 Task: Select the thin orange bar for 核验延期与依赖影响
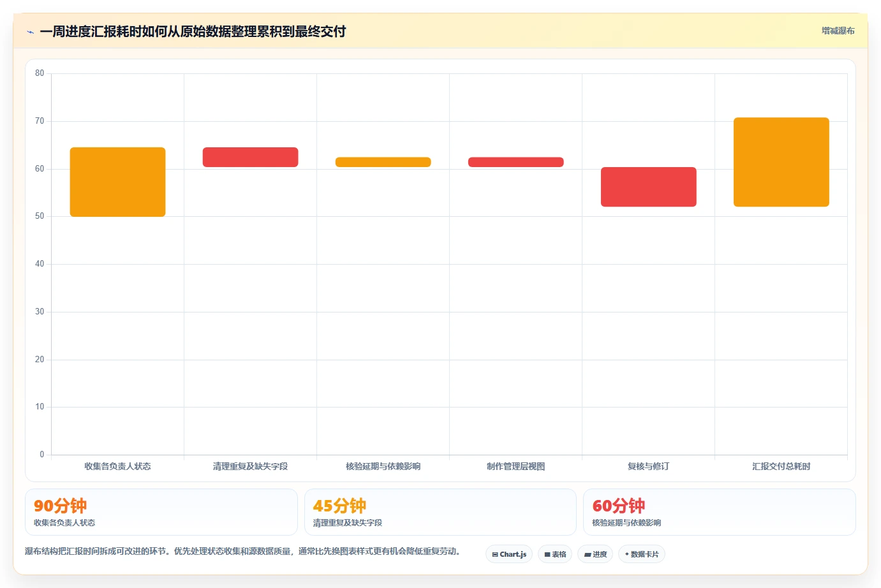[x=383, y=162]
